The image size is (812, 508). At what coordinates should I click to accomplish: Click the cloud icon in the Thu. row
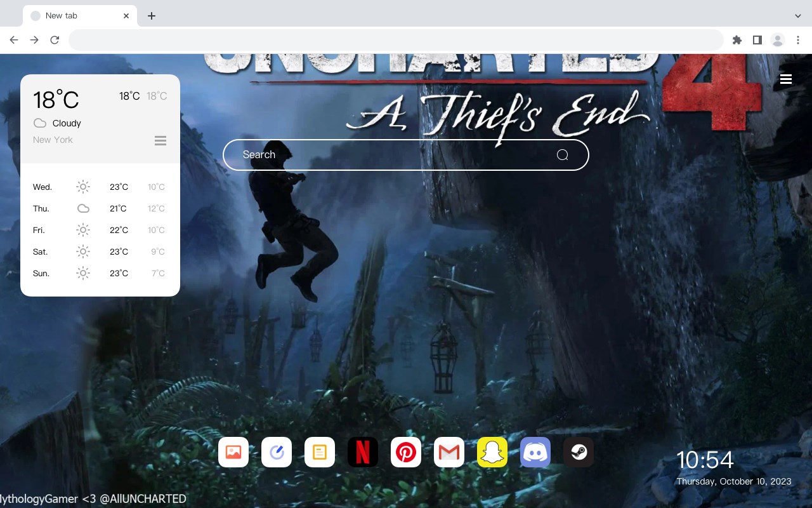click(83, 208)
